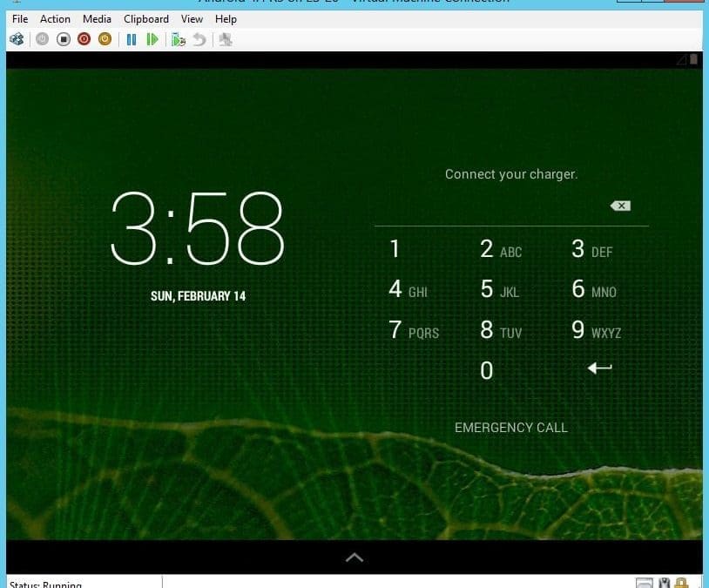Open the Action menu
Image resolution: width=709 pixels, height=588 pixels.
tap(55, 19)
